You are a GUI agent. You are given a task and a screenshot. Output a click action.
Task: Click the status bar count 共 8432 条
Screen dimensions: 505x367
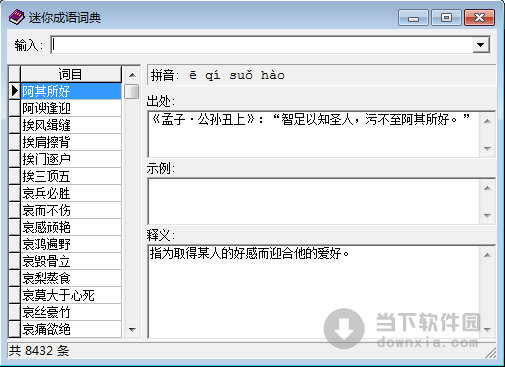pyautogui.click(x=39, y=351)
